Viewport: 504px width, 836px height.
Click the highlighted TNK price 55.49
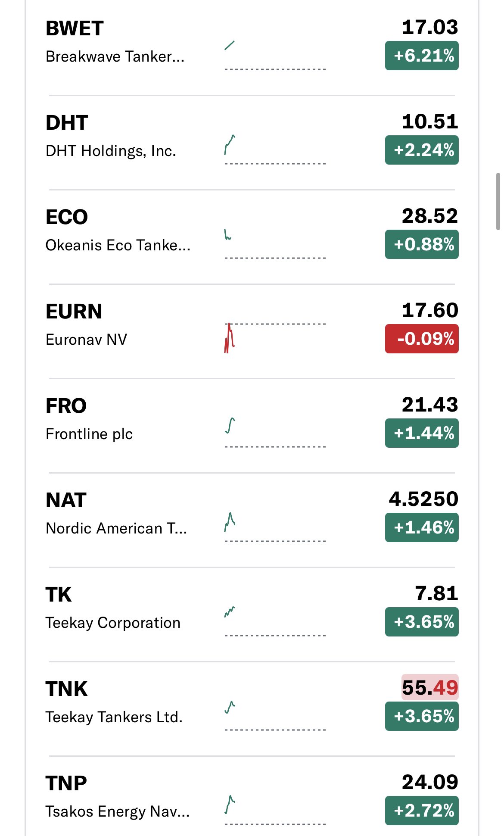429,688
